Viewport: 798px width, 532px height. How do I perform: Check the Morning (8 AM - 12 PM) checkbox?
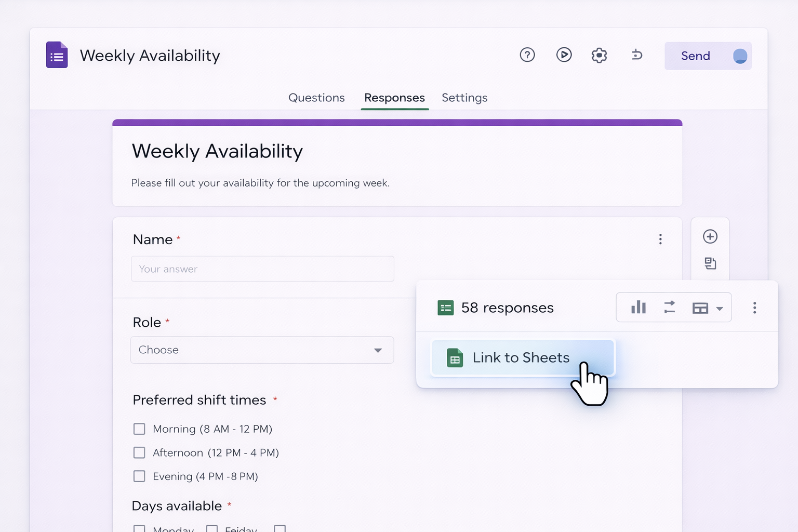pos(139,429)
